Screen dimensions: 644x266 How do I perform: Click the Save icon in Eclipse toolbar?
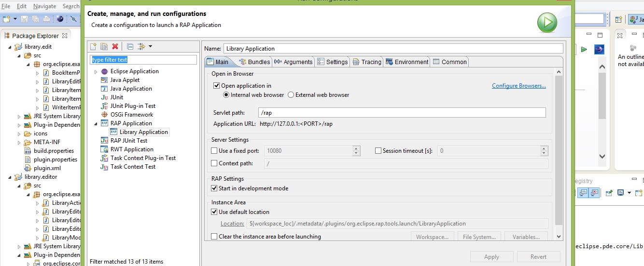click(x=25, y=19)
